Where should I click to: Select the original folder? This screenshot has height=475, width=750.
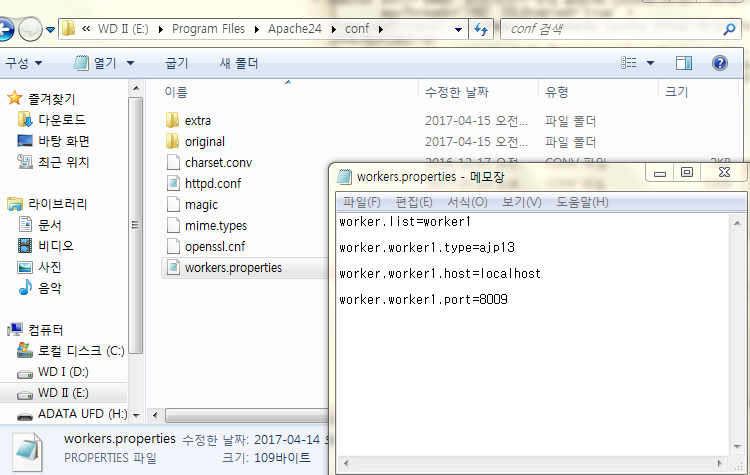205,142
